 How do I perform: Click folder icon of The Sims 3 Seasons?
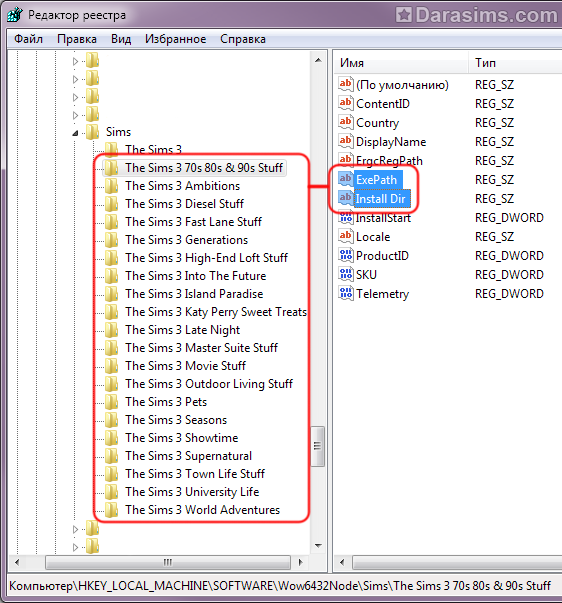tap(112, 420)
